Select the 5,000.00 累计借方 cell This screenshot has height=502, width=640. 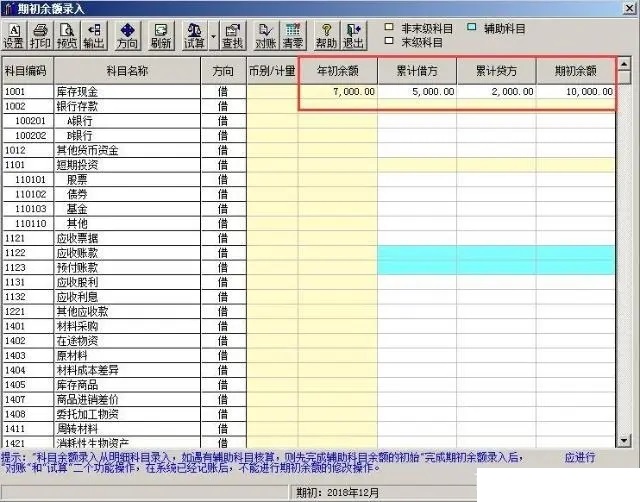[417, 91]
